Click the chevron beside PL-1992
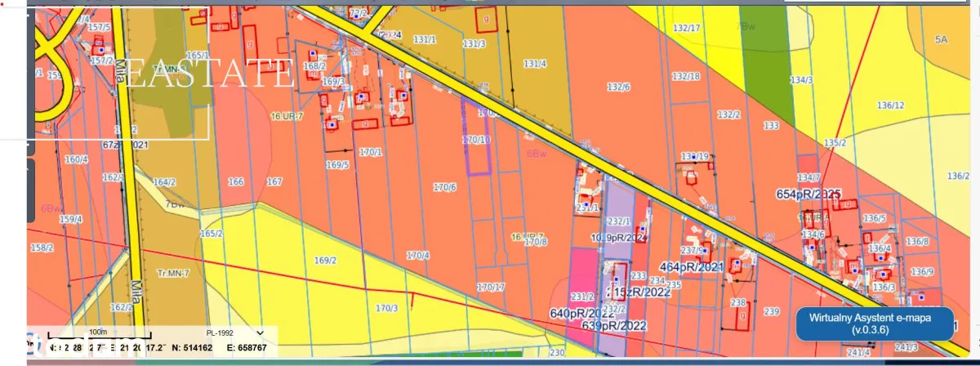 click(x=261, y=333)
